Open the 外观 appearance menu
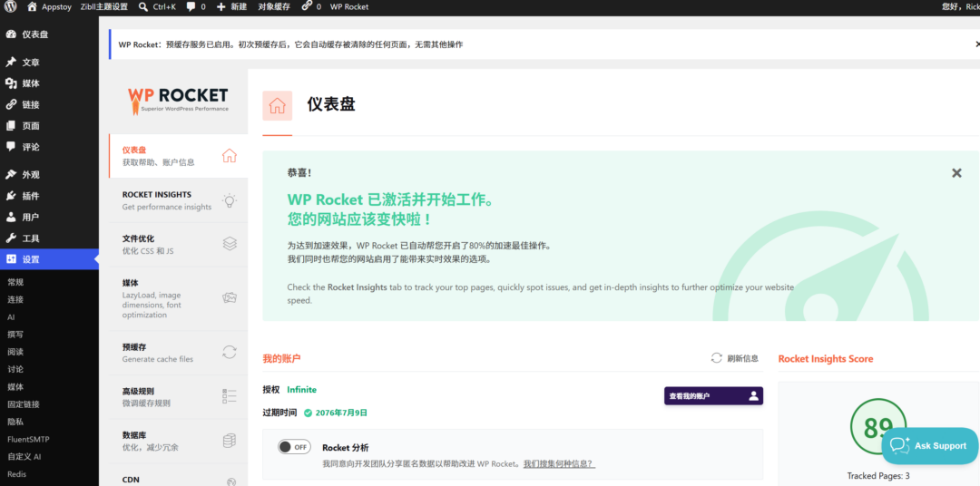This screenshot has height=486, width=980. click(x=49, y=175)
